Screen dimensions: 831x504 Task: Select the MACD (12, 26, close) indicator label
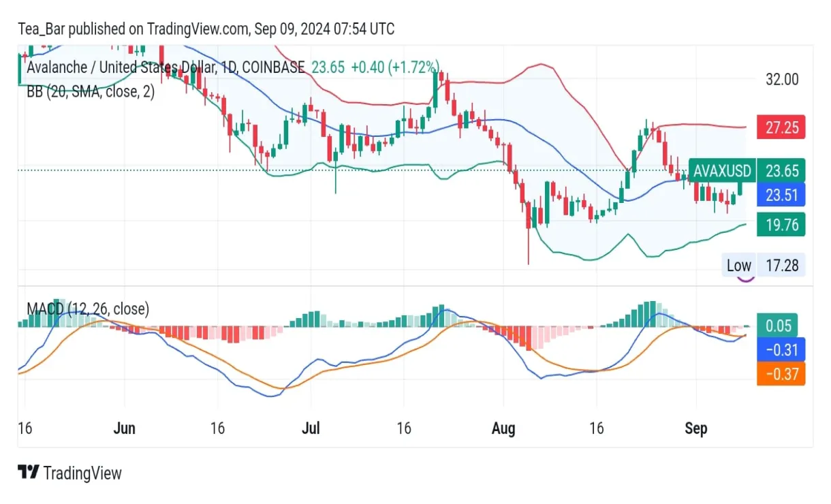point(87,309)
